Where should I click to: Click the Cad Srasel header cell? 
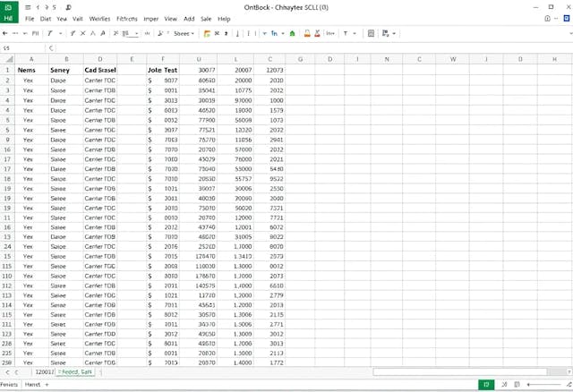coord(100,70)
